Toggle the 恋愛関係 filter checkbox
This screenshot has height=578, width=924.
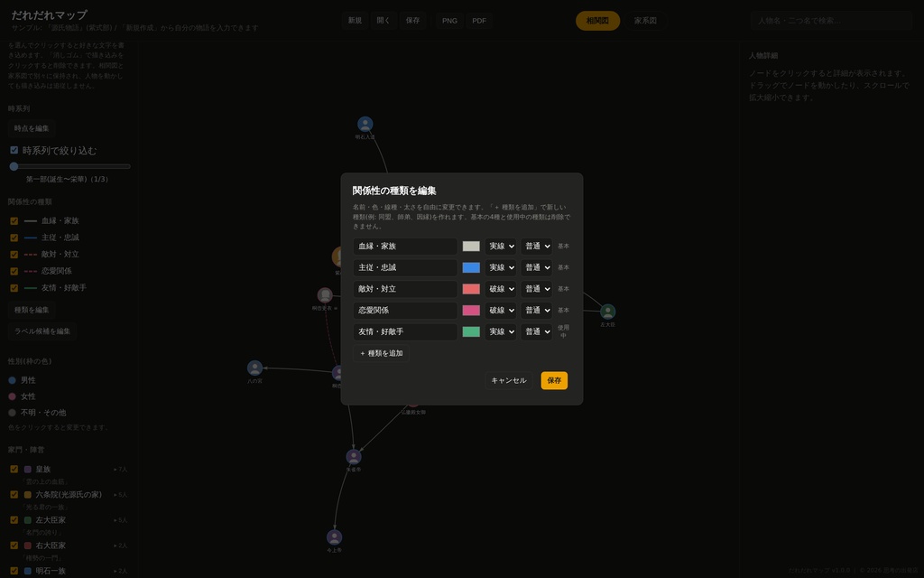(x=14, y=271)
